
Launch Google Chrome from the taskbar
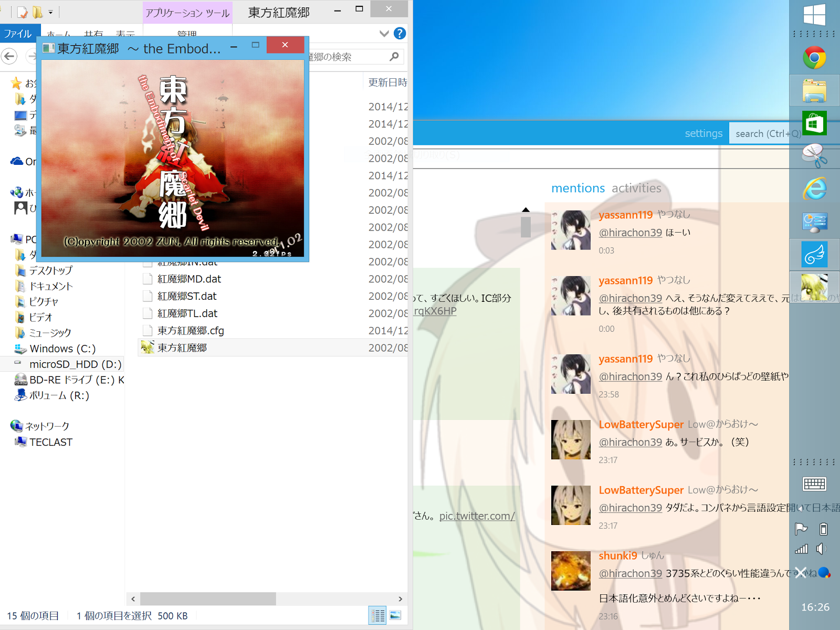[814, 58]
